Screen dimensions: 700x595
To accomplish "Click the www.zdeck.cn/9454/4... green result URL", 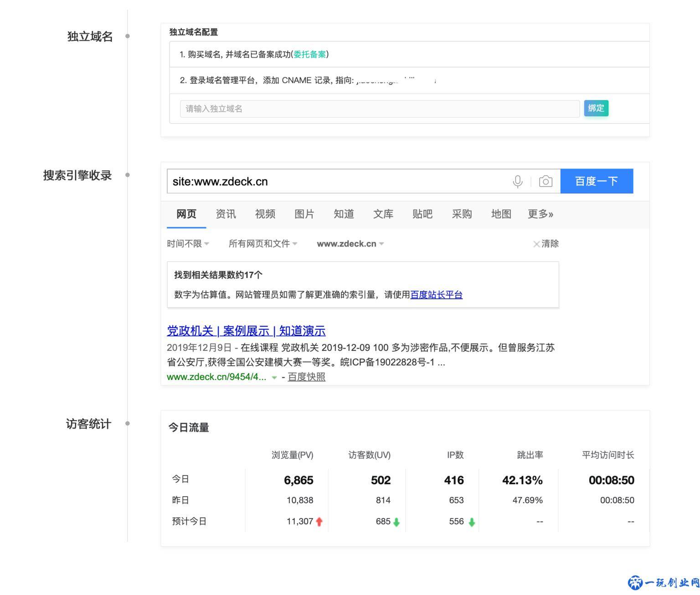I will (216, 377).
